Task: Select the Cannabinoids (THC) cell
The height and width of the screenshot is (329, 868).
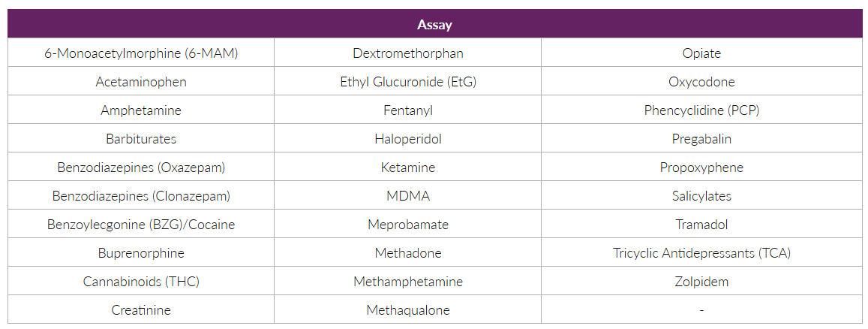Action: click(x=141, y=282)
